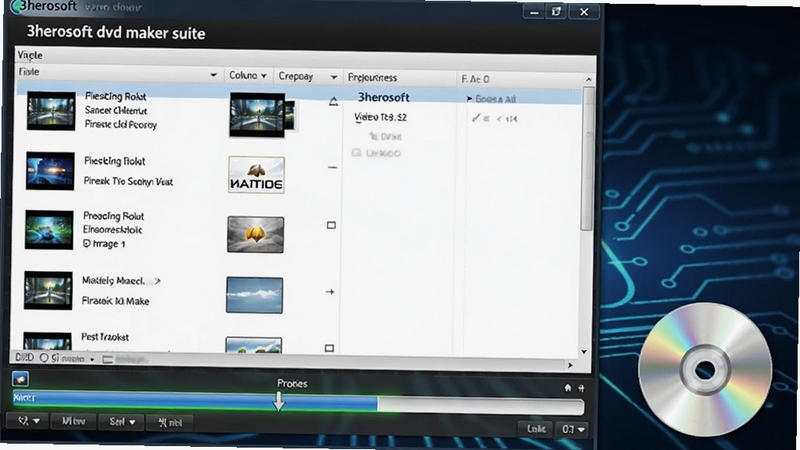Select the Firaeik Kl Make row thumbnail
The image size is (800, 450).
tap(48, 290)
